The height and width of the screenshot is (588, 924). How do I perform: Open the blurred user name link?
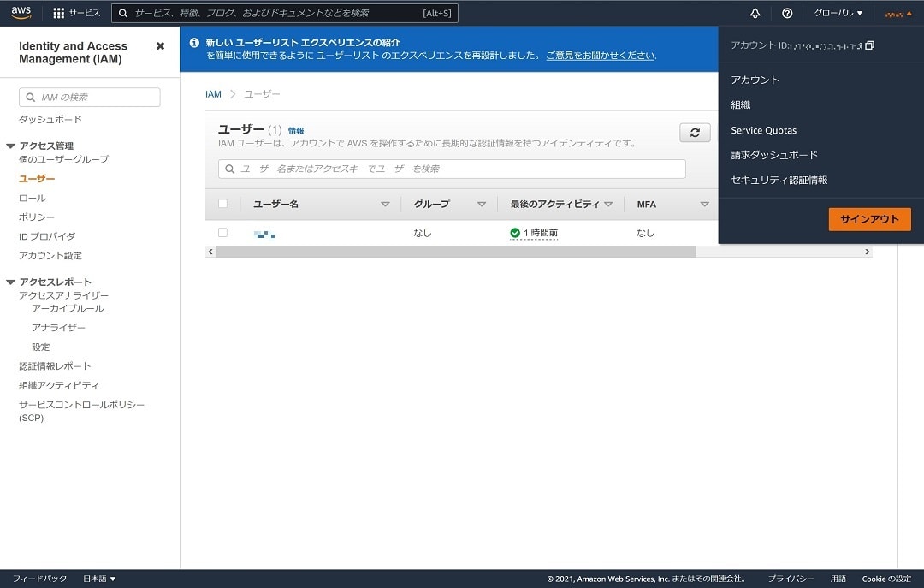(x=264, y=235)
